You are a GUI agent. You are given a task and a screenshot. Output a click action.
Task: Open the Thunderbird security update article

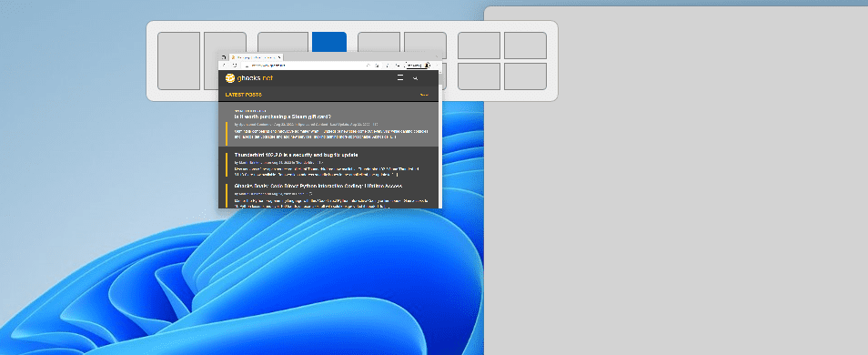pos(297,155)
